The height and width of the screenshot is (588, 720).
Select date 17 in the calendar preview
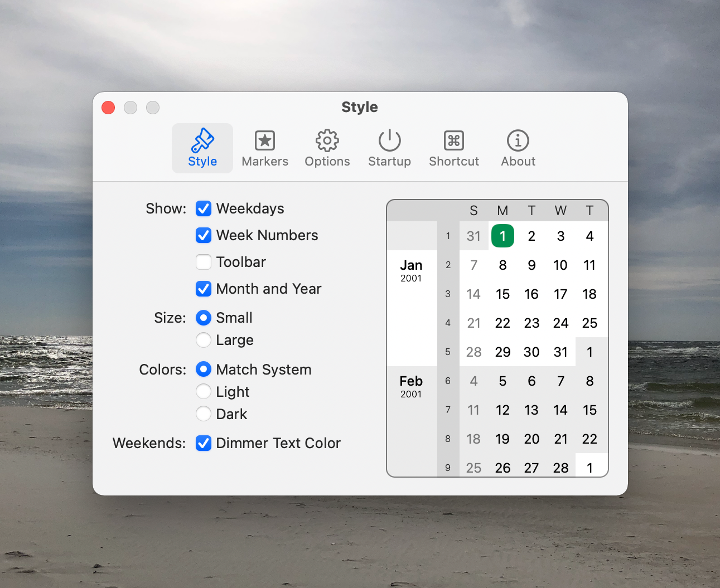(x=560, y=294)
